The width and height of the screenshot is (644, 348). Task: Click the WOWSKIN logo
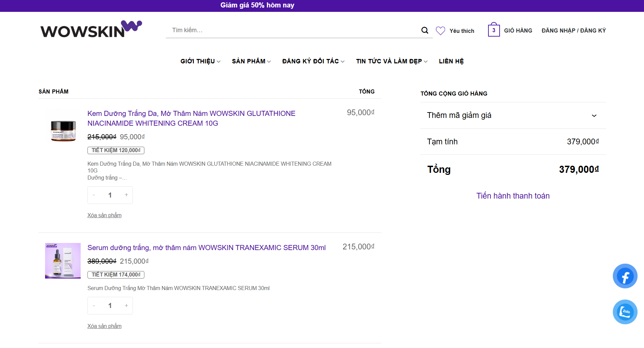click(x=91, y=29)
